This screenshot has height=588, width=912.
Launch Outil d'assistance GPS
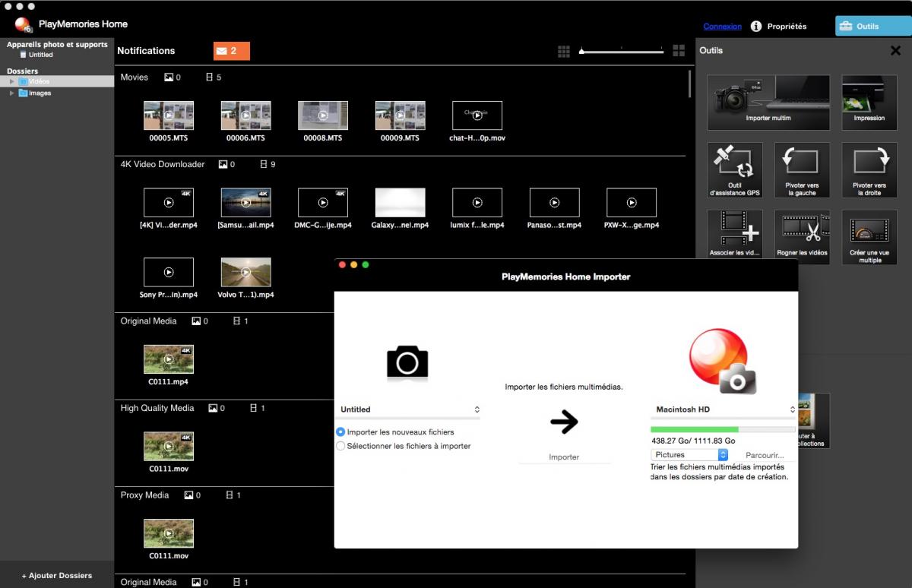tap(734, 170)
